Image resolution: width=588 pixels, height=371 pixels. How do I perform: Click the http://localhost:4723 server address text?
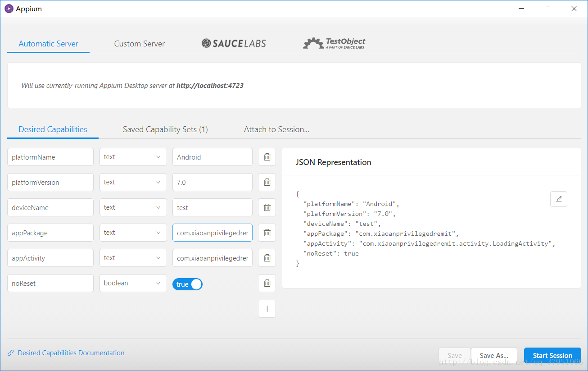pyautogui.click(x=210, y=85)
